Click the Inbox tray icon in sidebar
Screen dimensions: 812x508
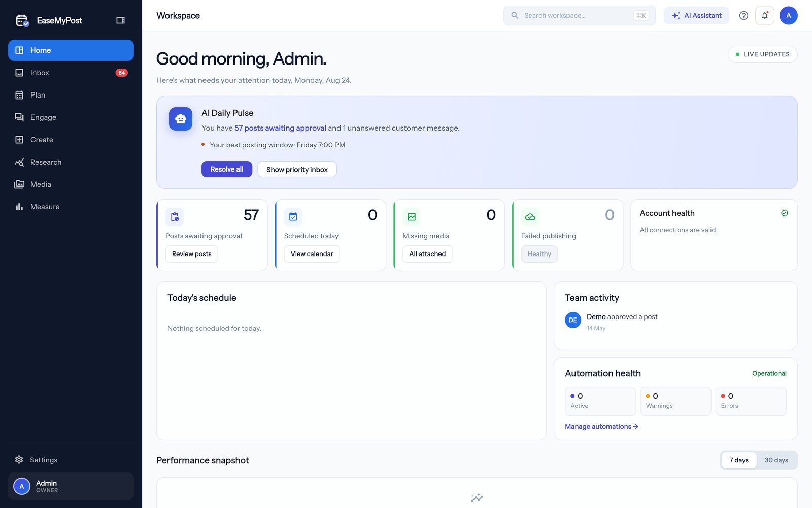(19, 73)
